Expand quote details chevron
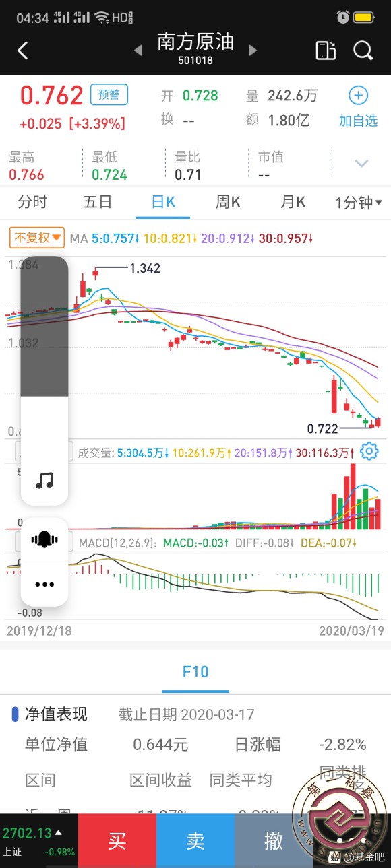 coord(362,164)
